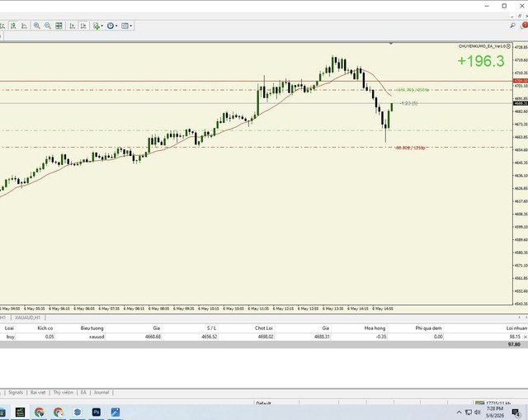Tile windows with the four-pane grid icon
Viewport: 528px width, 420px height.
pyautogui.click(x=59, y=26)
